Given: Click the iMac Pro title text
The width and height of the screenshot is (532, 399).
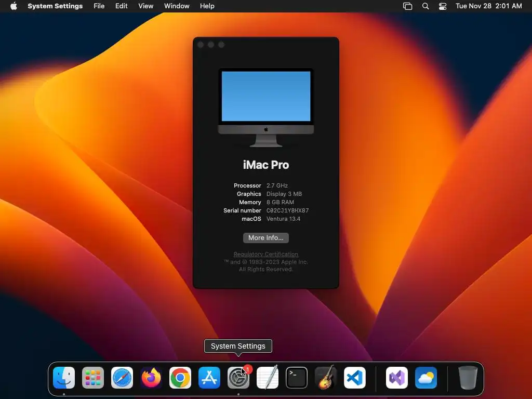Looking at the screenshot, I should pos(265,165).
